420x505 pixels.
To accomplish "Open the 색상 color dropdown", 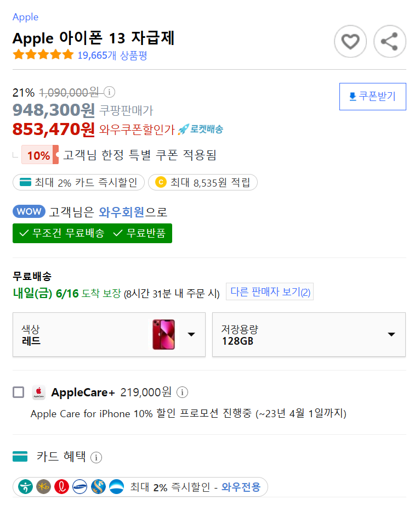I will [x=109, y=335].
